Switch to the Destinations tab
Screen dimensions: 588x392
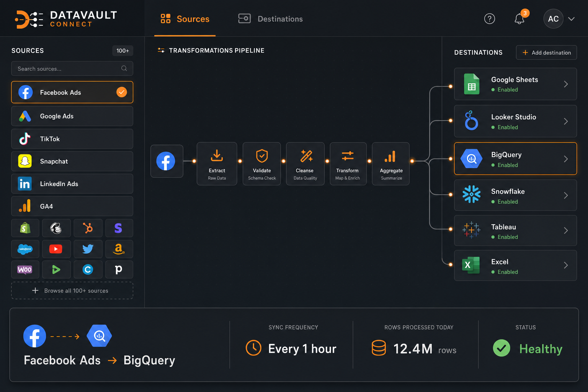270,19
